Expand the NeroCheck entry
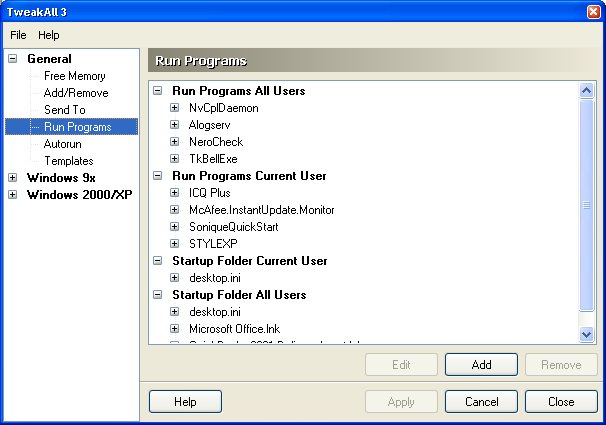The image size is (606, 425). (175, 142)
